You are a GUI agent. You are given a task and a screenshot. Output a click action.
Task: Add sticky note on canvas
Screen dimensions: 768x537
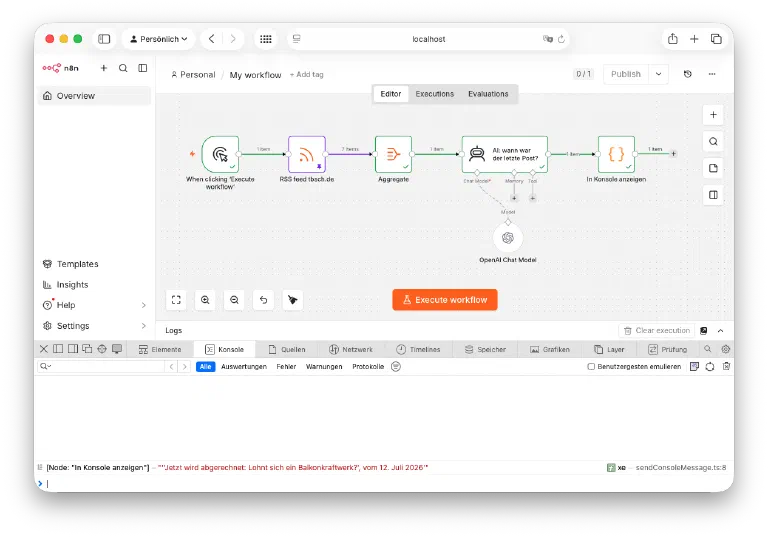[713, 168]
